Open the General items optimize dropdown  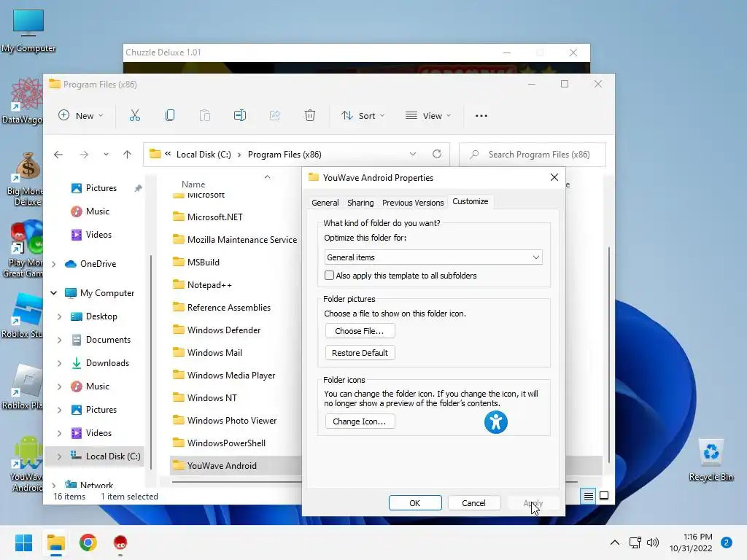point(433,257)
